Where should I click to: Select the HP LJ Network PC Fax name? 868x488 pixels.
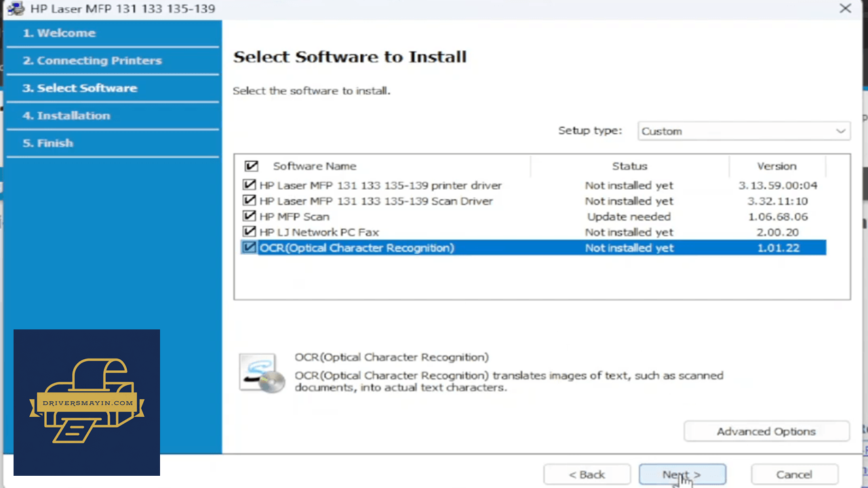tap(319, 232)
